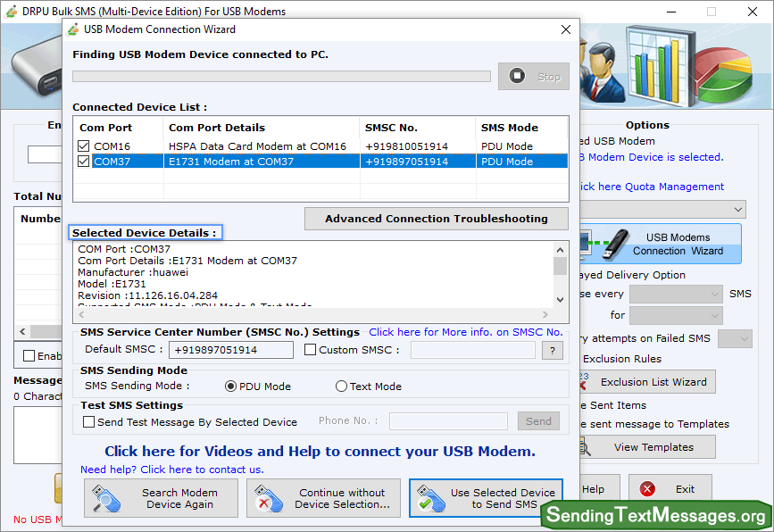Click the USB red-cross icon on Continue button
The height and width of the screenshot is (532, 774).
click(x=269, y=498)
